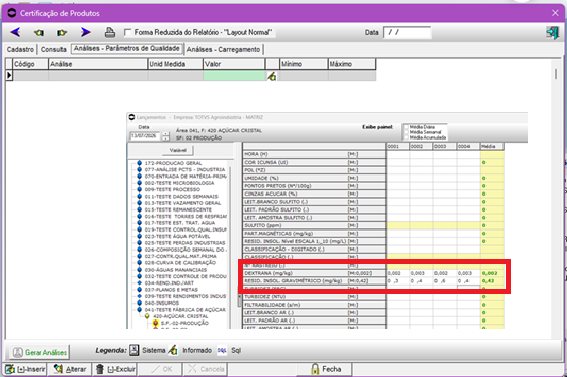The image size is (567, 377).
Task: Click date stepper arrows in Lançamentos
Action: point(166,136)
